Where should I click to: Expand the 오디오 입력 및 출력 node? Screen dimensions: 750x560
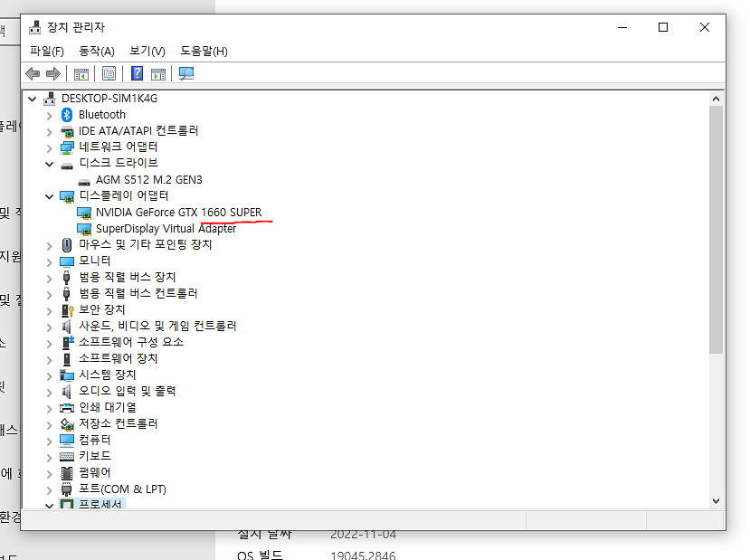point(49,392)
